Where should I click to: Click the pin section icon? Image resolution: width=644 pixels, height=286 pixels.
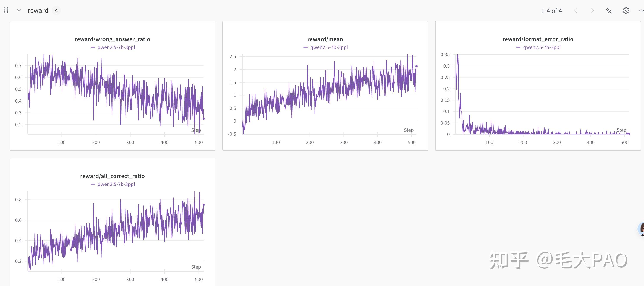(x=608, y=10)
